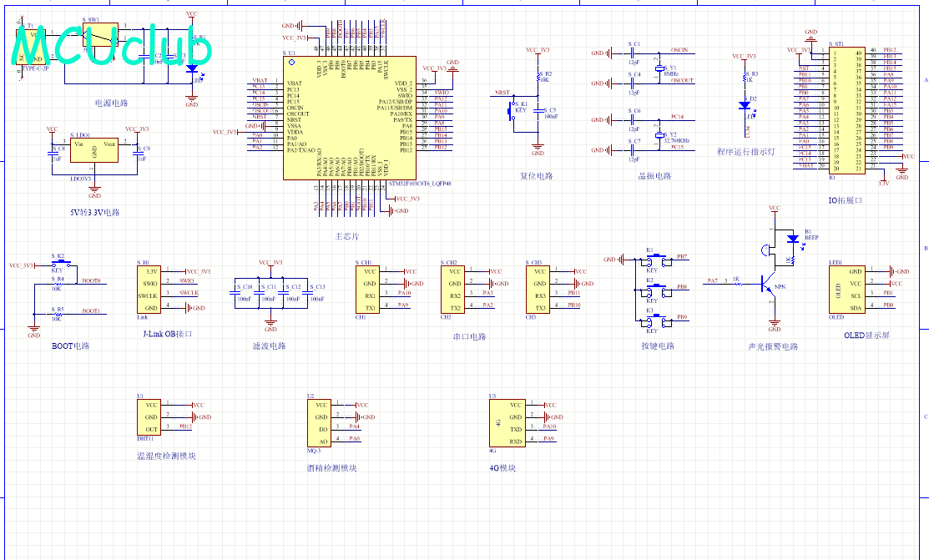Click the NRST net label in reset circuit
The image size is (929, 560).
502,93
